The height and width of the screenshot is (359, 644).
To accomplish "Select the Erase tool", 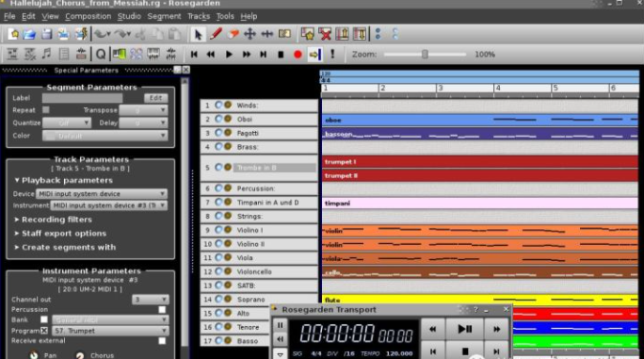I will [233, 34].
